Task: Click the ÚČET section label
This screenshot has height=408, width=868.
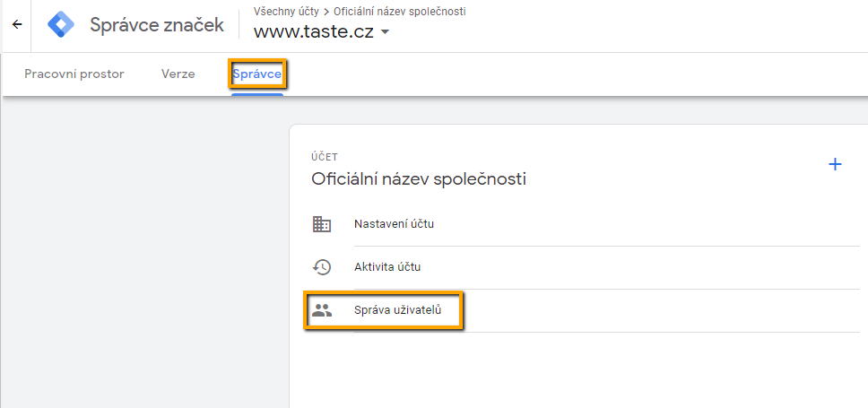Action: [x=325, y=157]
